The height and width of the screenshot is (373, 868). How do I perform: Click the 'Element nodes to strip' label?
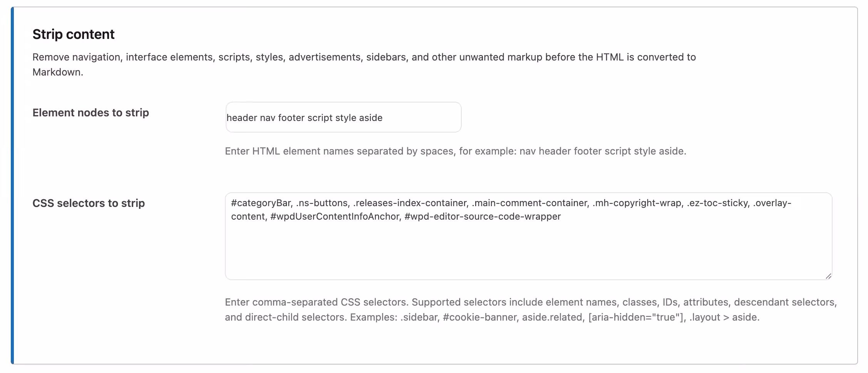point(90,113)
